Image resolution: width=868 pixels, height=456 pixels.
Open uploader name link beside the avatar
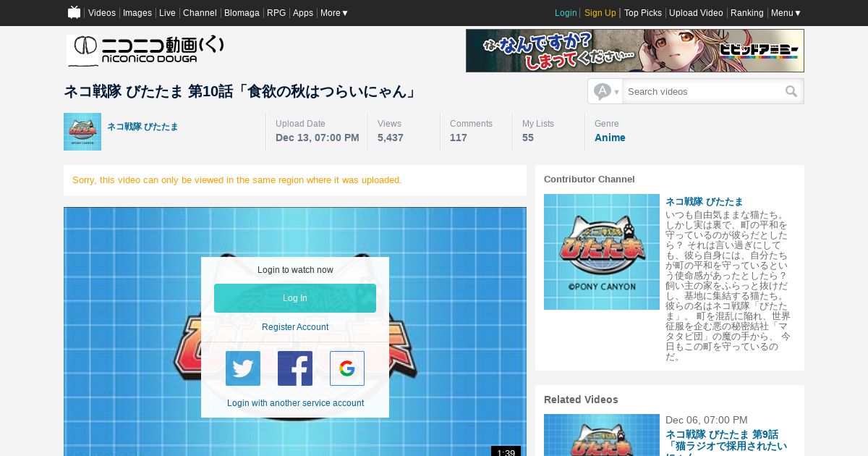tap(142, 127)
